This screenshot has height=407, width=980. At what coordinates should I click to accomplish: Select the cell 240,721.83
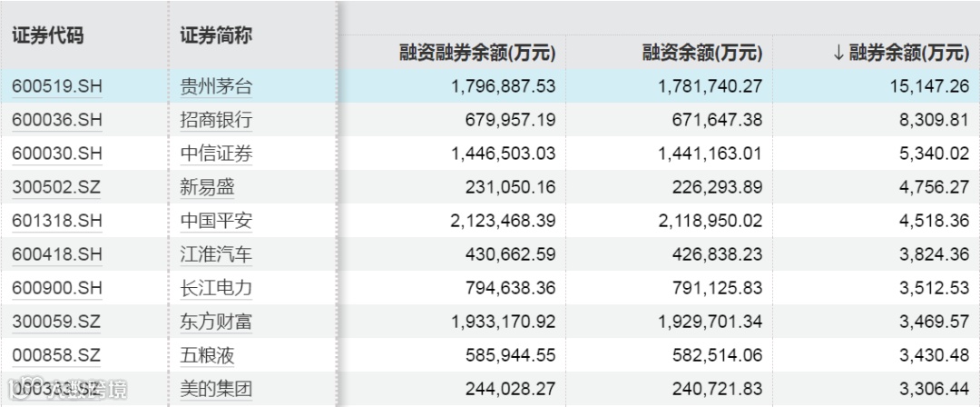717,390
